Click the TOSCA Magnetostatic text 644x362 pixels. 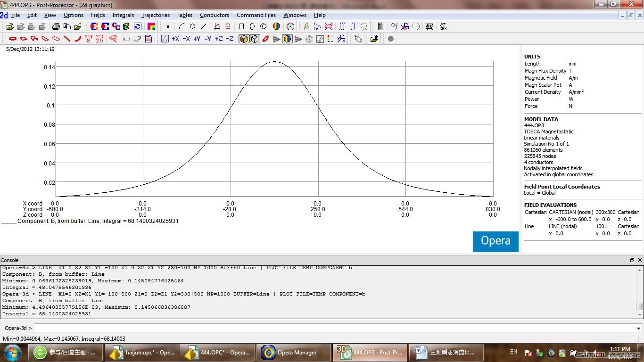pyautogui.click(x=549, y=132)
